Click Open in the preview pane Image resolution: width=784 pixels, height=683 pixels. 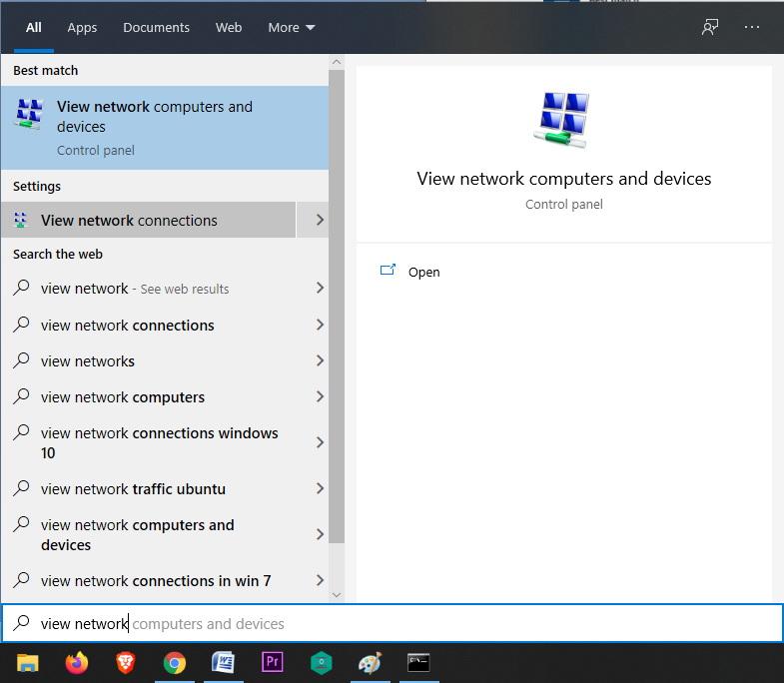[x=423, y=272]
